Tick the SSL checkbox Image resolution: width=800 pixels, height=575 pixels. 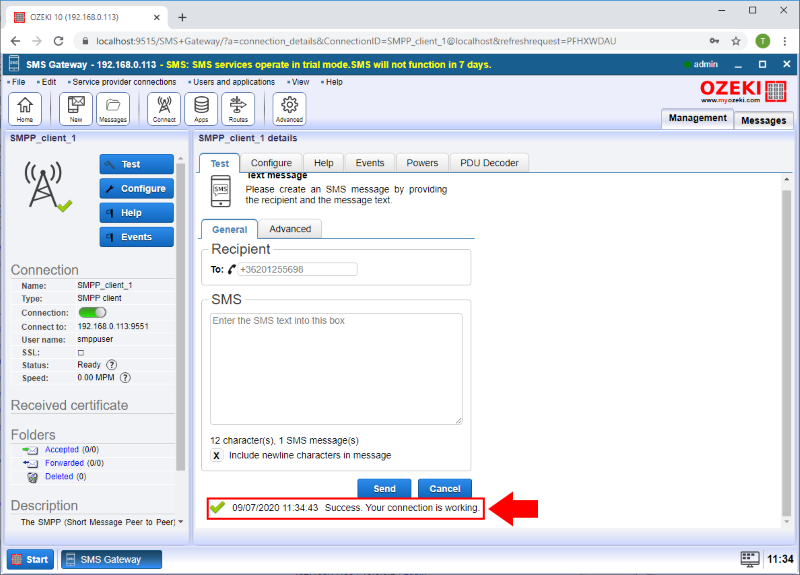pos(81,353)
